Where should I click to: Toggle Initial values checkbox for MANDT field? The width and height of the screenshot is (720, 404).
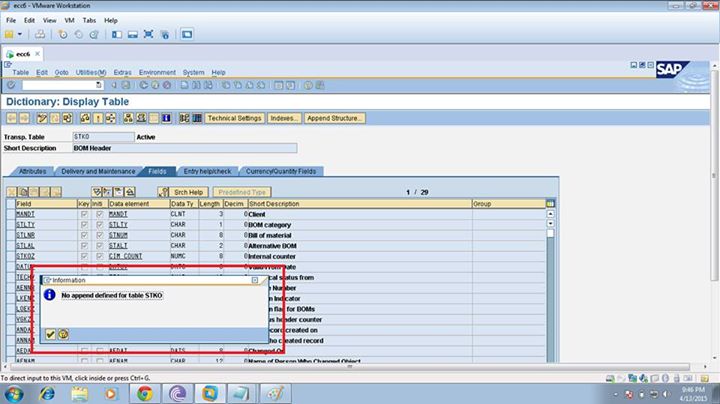coord(100,214)
